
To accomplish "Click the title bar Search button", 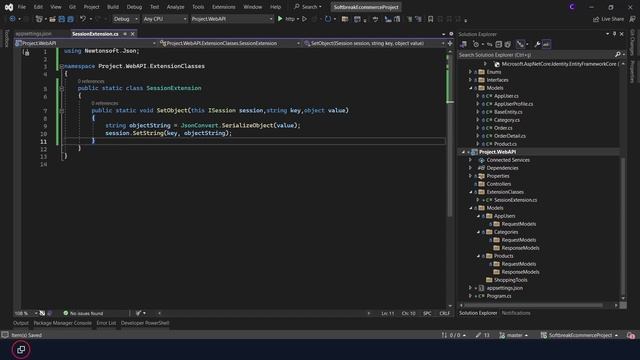I will coord(308,7).
